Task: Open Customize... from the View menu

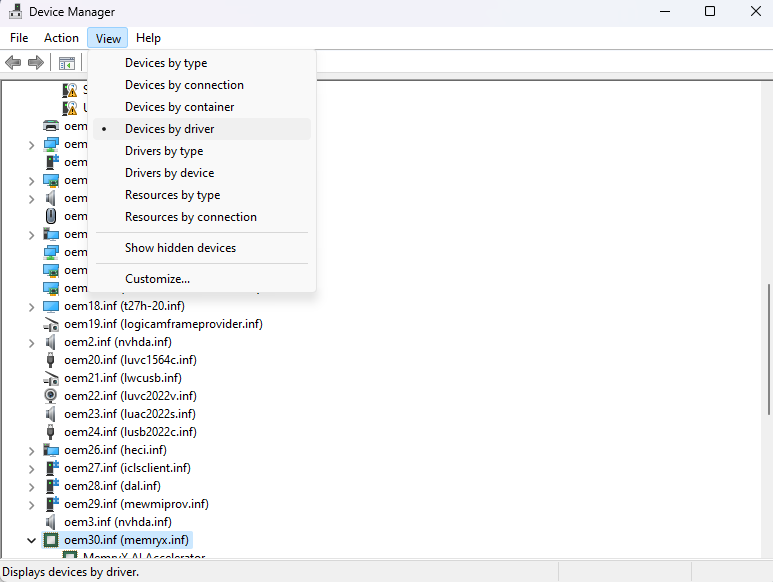Action: click(x=157, y=279)
